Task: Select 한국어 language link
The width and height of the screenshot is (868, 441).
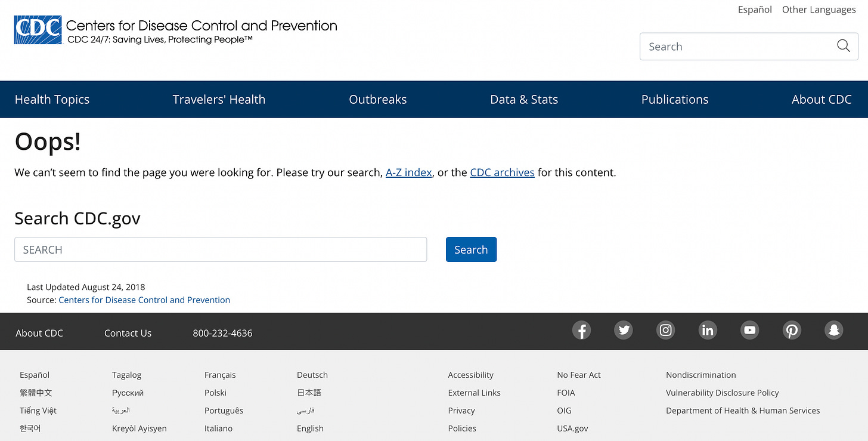Action: [30, 428]
